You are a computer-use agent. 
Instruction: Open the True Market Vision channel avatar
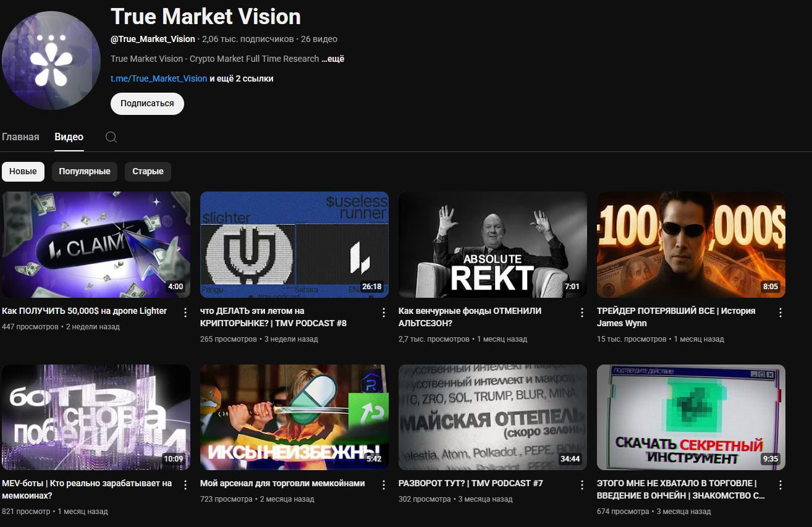(x=51, y=61)
